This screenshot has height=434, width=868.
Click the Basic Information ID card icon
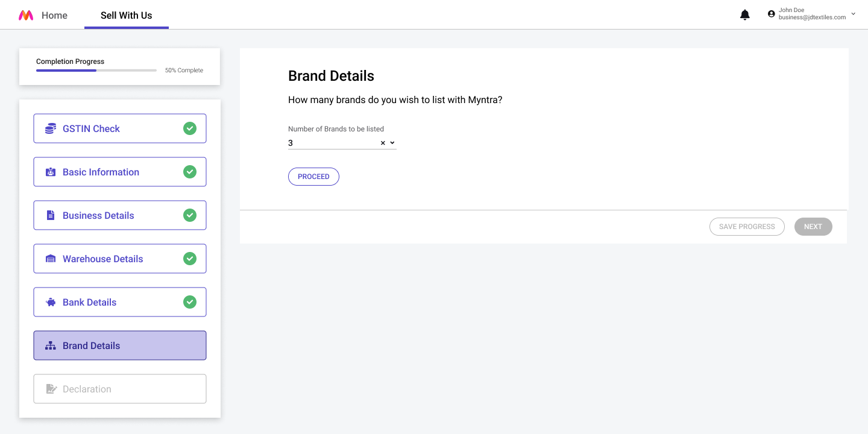pyautogui.click(x=51, y=172)
